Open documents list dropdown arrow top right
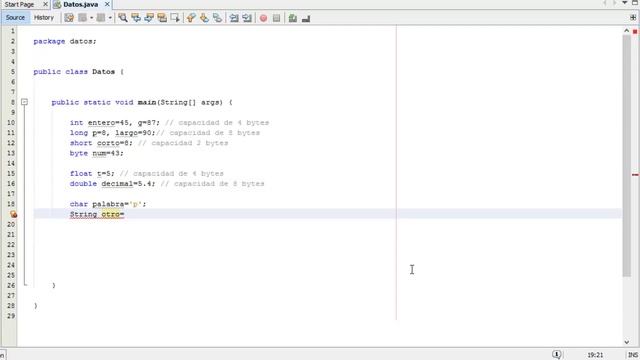 point(624,3)
